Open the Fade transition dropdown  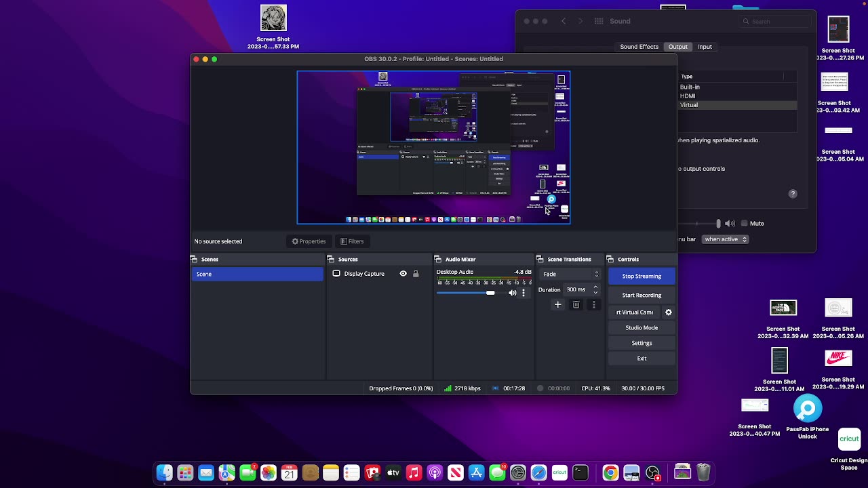tap(570, 274)
